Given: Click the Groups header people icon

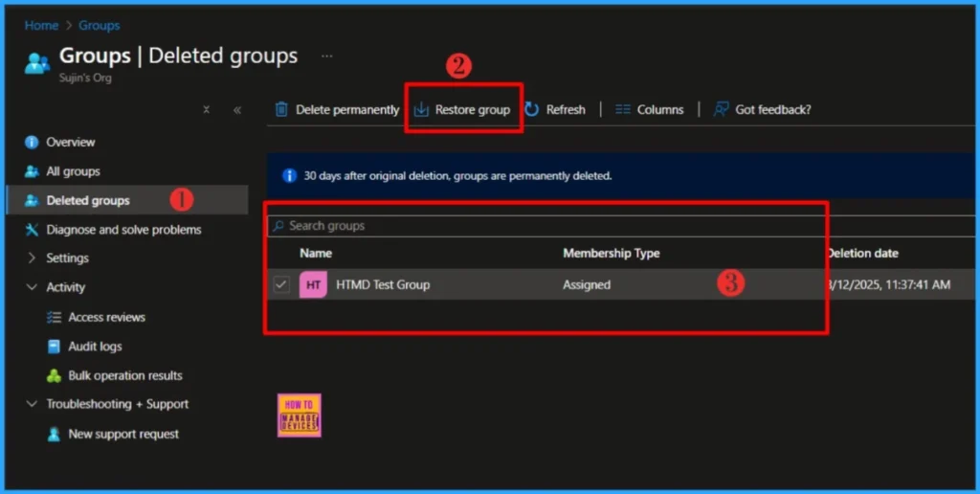Looking at the screenshot, I should (x=37, y=63).
